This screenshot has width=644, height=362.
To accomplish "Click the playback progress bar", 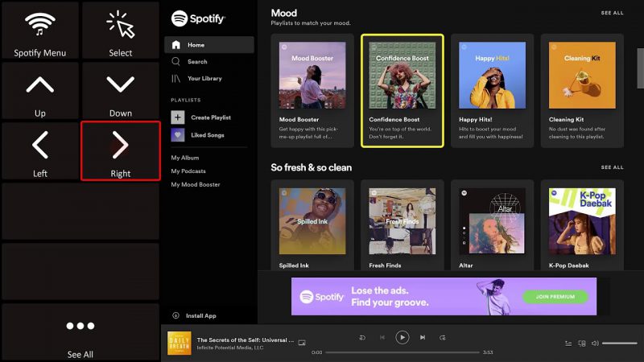I will coord(402,352).
